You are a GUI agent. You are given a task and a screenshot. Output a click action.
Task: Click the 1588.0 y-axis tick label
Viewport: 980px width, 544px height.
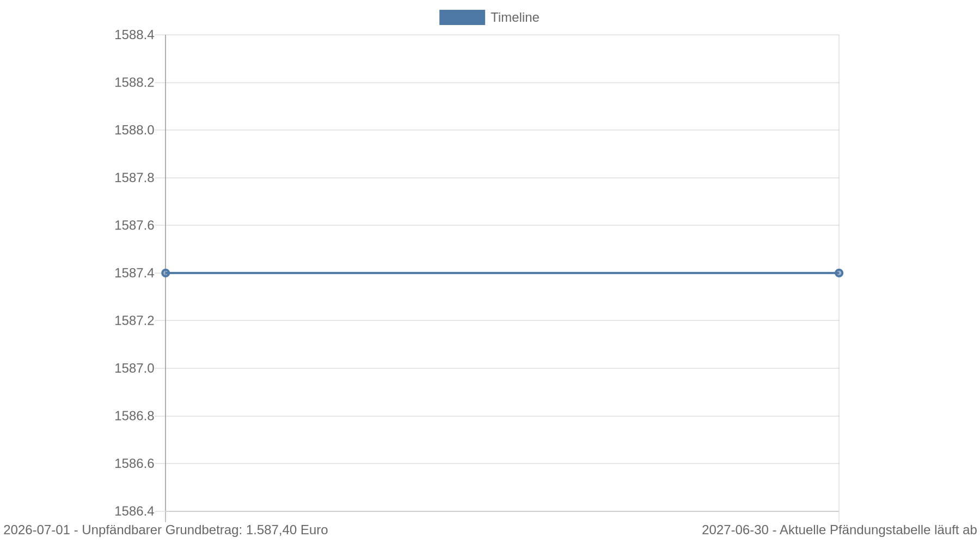coord(134,130)
